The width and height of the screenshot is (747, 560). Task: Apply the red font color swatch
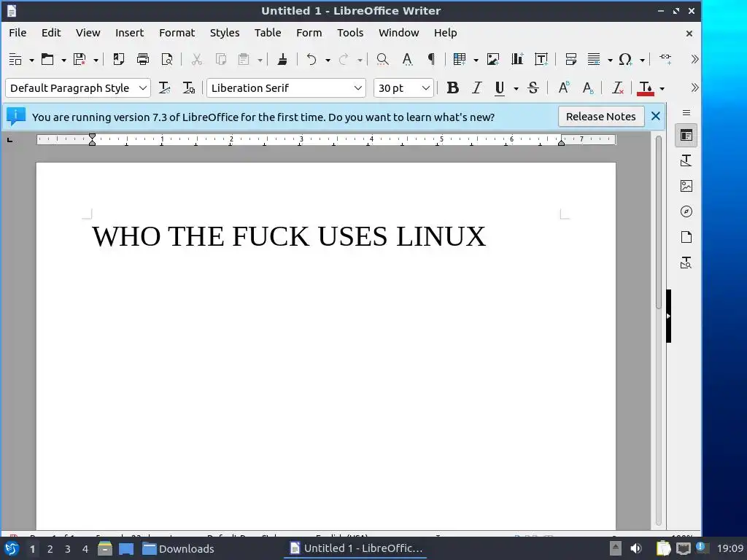coord(646,87)
